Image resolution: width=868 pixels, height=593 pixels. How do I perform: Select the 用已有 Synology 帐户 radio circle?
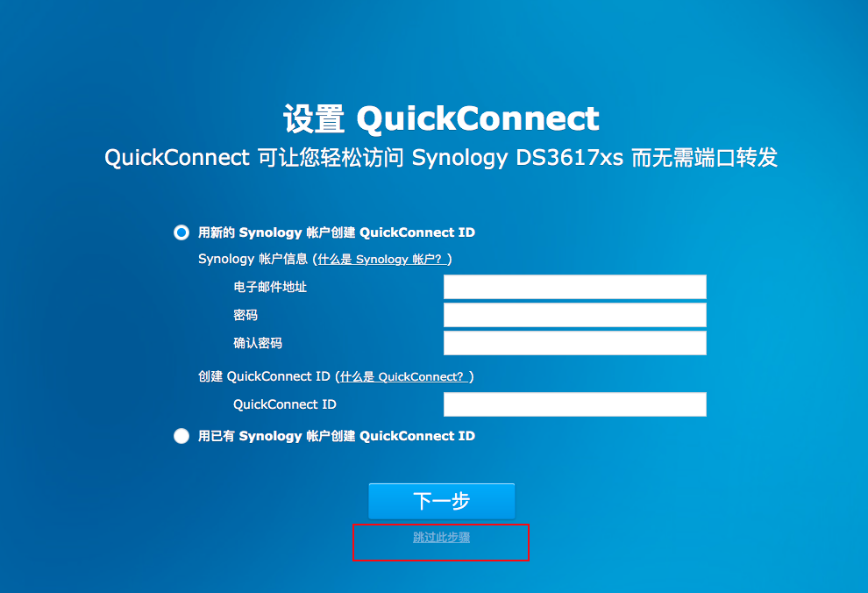[181, 436]
